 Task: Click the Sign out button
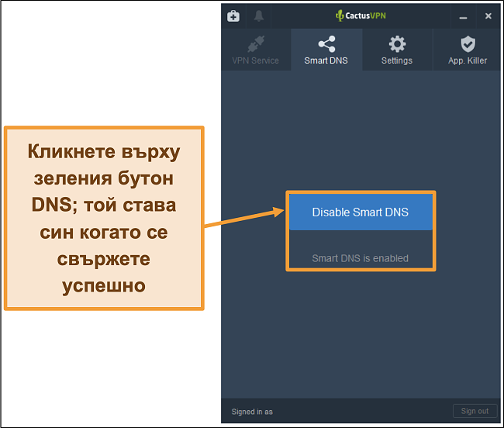point(475,411)
